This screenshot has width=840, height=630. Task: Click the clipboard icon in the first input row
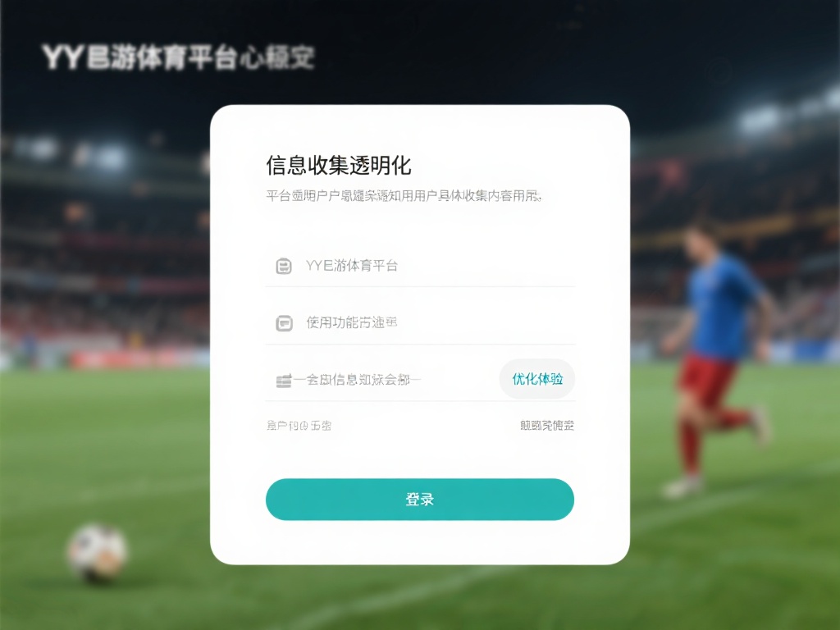(283, 265)
